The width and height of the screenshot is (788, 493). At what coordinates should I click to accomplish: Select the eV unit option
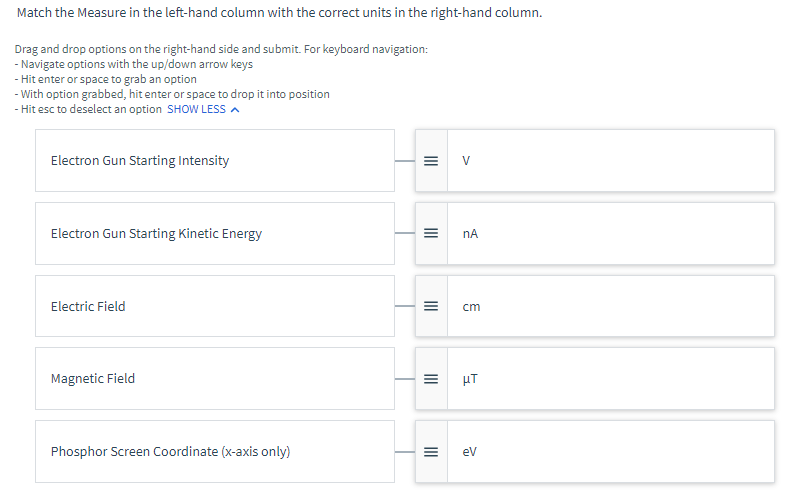(x=610, y=452)
